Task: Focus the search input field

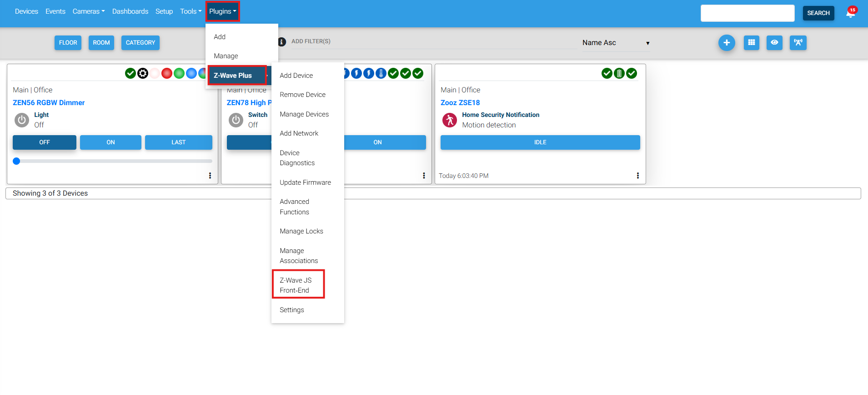Action: click(748, 13)
